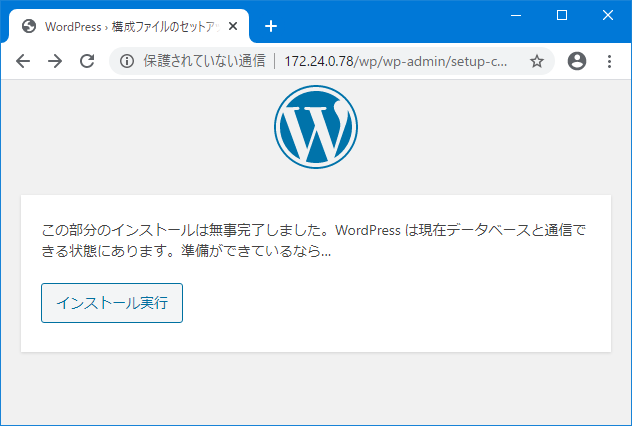Click the text 準備ができているなら…
The image size is (632, 426).
tap(256, 251)
